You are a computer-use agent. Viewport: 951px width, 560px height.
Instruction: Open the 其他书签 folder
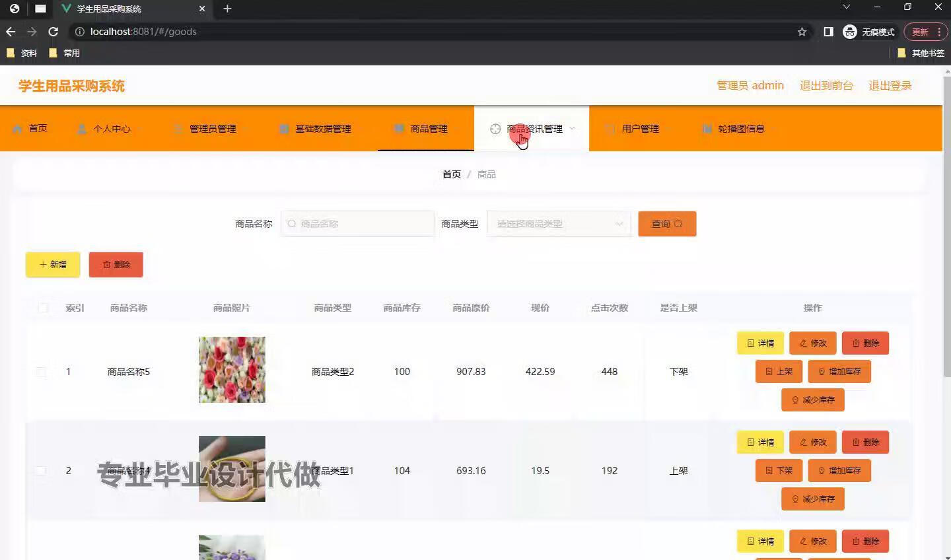pos(921,53)
